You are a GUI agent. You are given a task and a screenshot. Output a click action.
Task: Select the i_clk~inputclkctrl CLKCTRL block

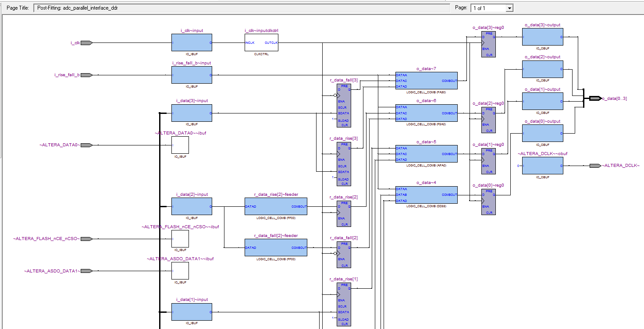coord(261,43)
